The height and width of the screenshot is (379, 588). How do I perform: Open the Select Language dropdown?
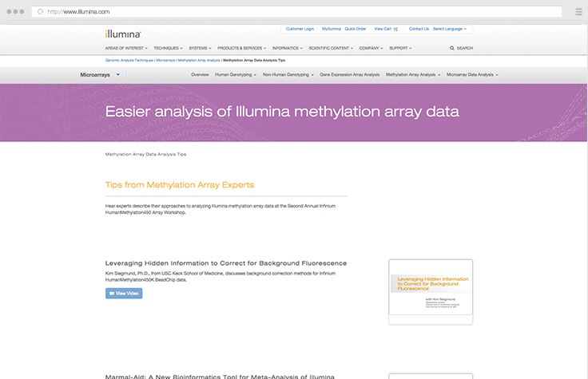pos(450,29)
